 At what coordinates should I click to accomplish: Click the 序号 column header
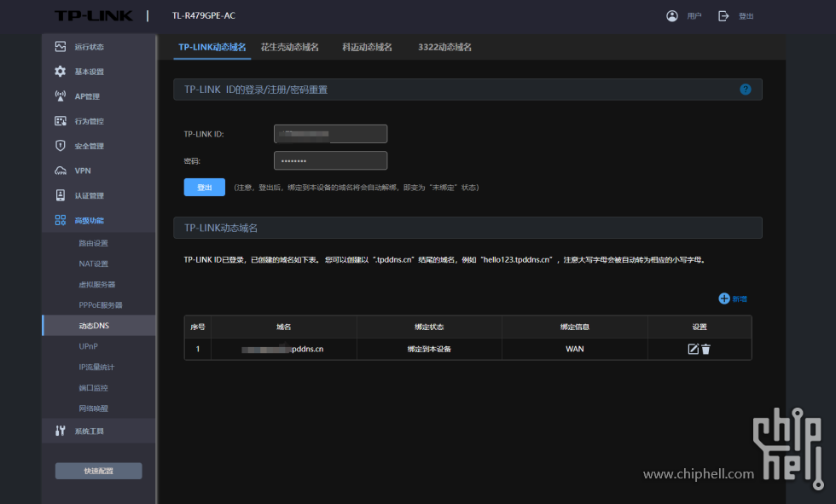(198, 327)
